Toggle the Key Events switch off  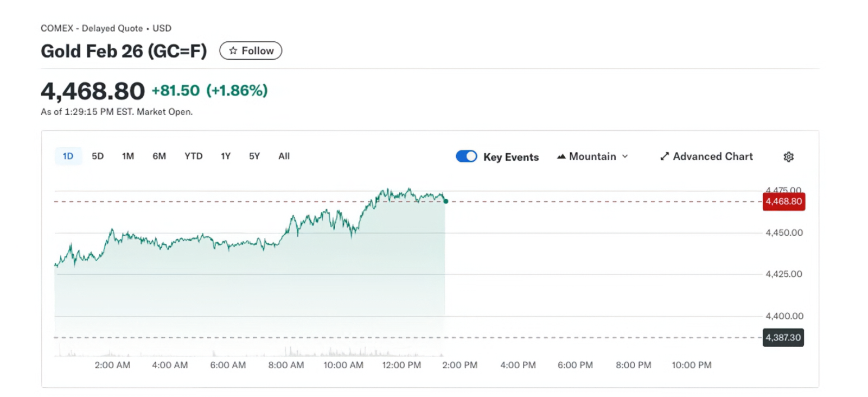(x=467, y=156)
